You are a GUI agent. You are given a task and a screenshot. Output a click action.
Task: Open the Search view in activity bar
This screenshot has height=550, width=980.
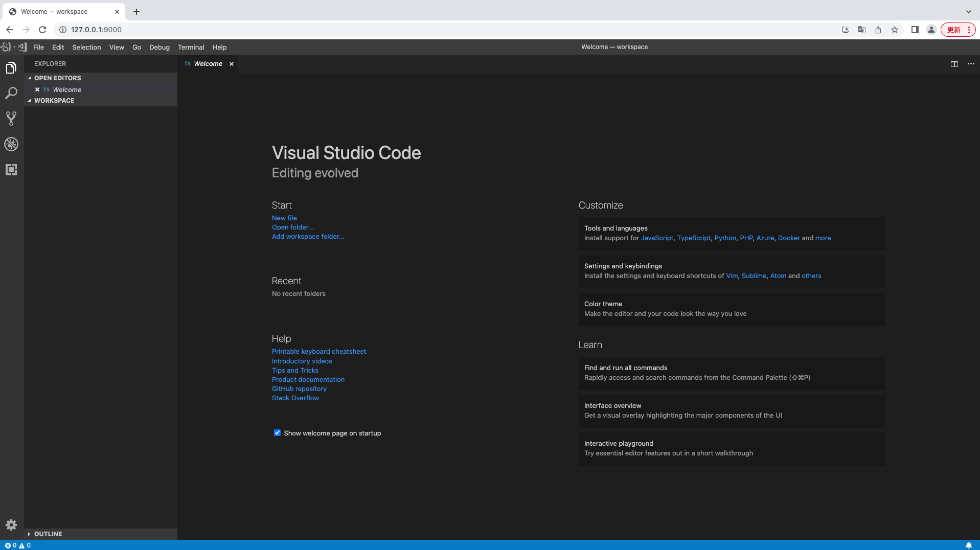coord(11,93)
